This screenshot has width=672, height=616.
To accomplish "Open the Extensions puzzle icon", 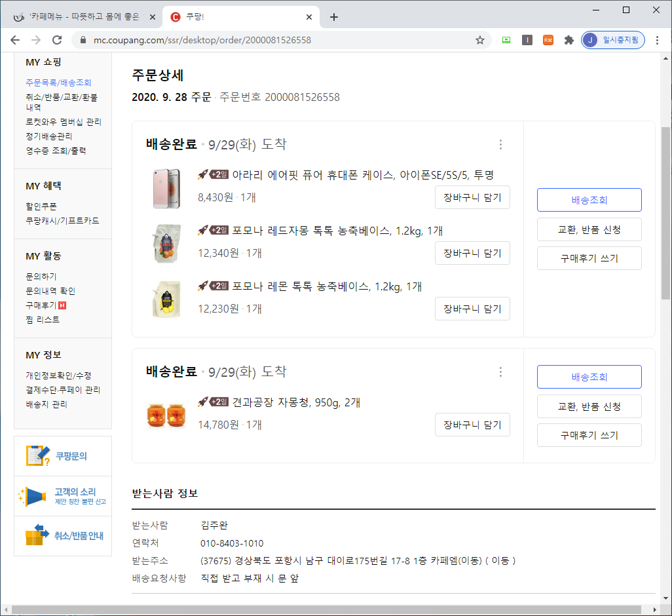I will pos(569,40).
